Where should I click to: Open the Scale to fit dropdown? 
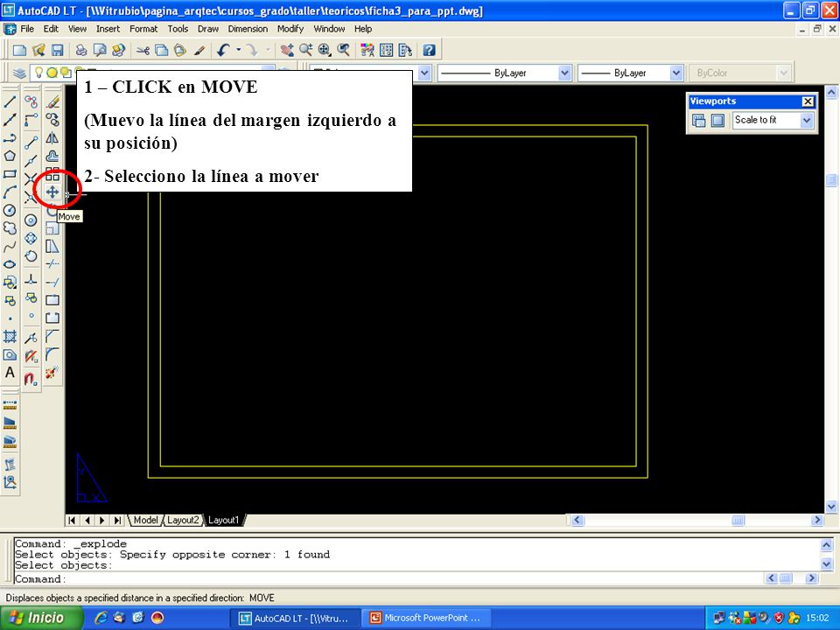(x=807, y=120)
